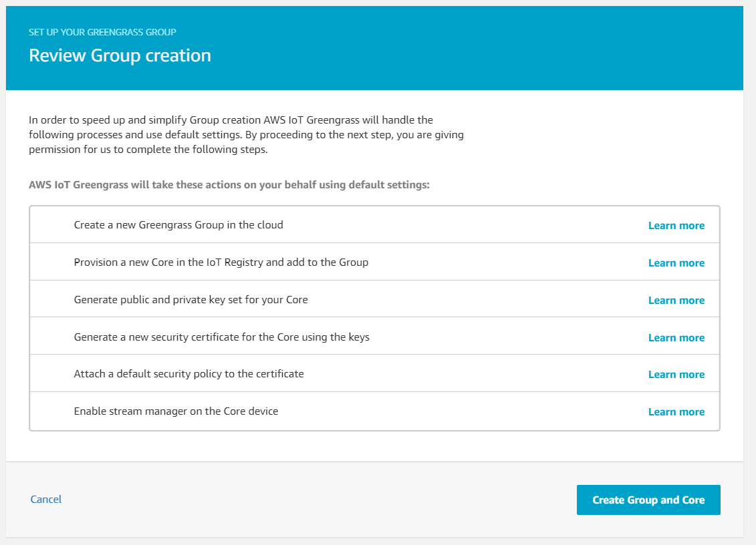The width and height of the screenshot is (756, 545).
Task: Open Learn more for Create a new Greengrass Group
Action: (676, 226)
